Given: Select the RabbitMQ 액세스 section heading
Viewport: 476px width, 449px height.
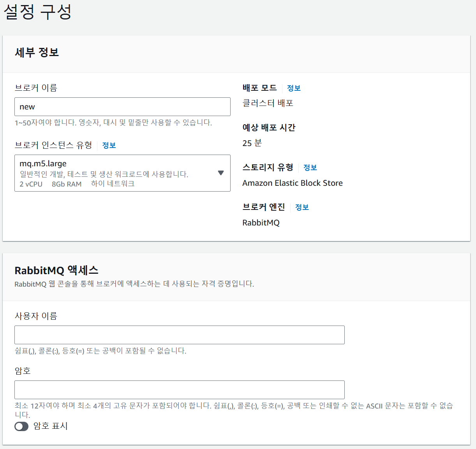Looking at the screenshot, I should (56, 270).
